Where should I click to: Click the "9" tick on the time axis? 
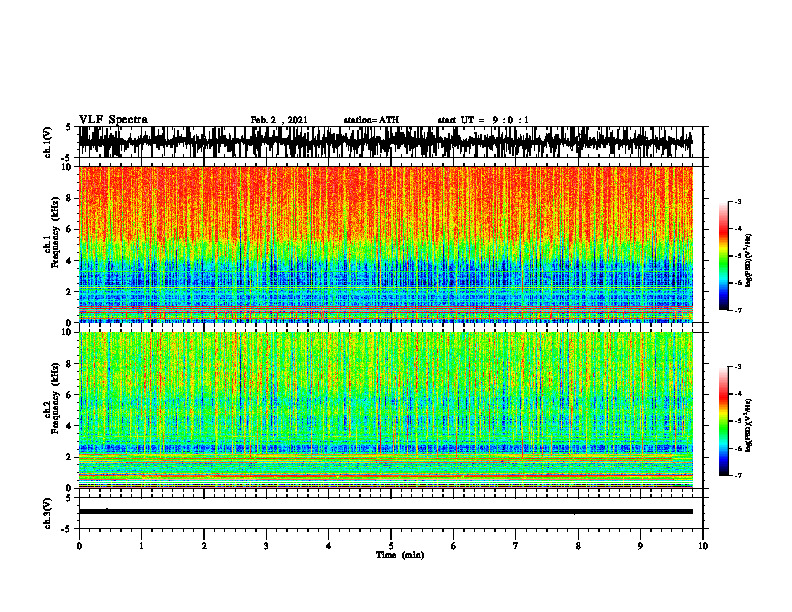(x=640, y=546)
